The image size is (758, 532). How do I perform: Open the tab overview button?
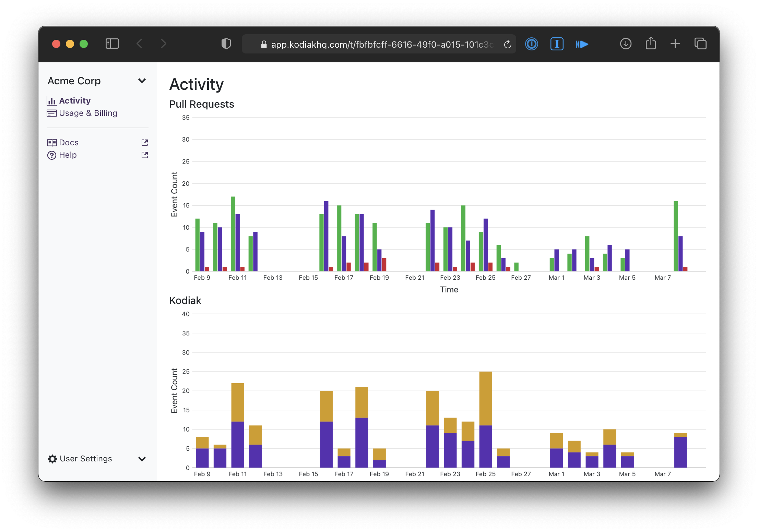pyautogui.click(x=700, y=44)
